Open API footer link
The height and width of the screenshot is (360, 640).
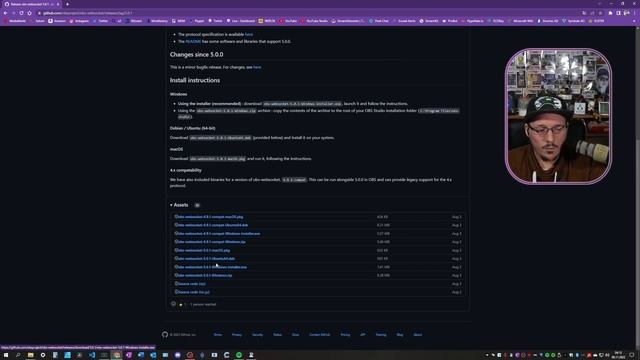(x=362, y=335)
